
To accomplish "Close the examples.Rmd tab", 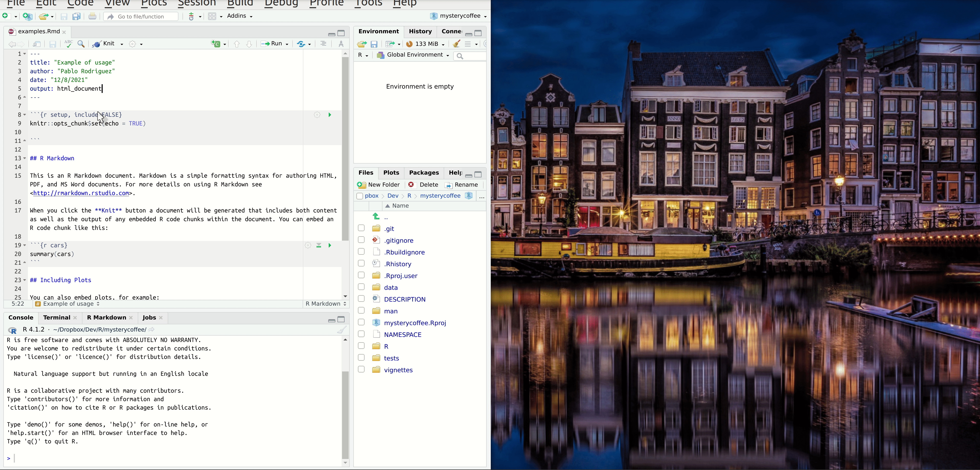I will (x=64, y=32).
